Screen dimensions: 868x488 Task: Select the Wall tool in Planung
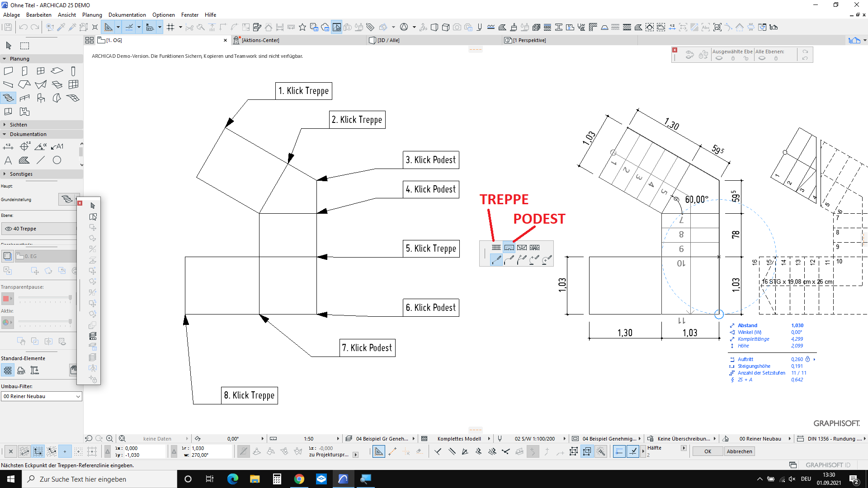click(x=8, y=71)
